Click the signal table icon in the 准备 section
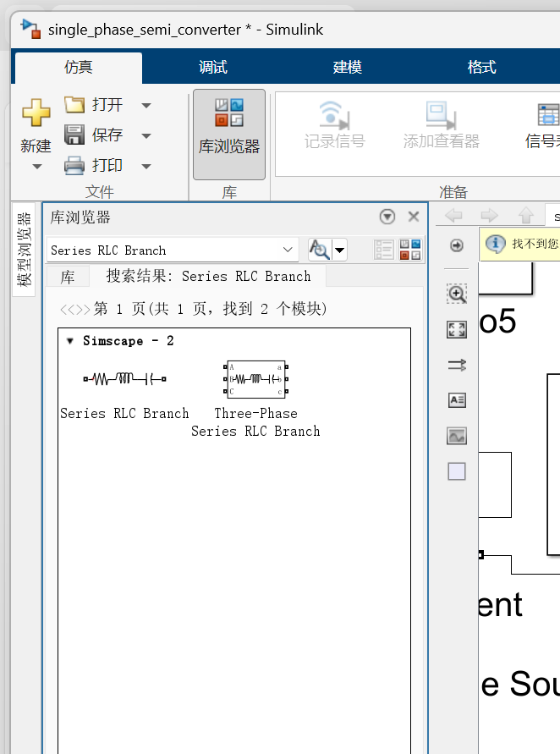The image size is (560, 754). [548, 115]
